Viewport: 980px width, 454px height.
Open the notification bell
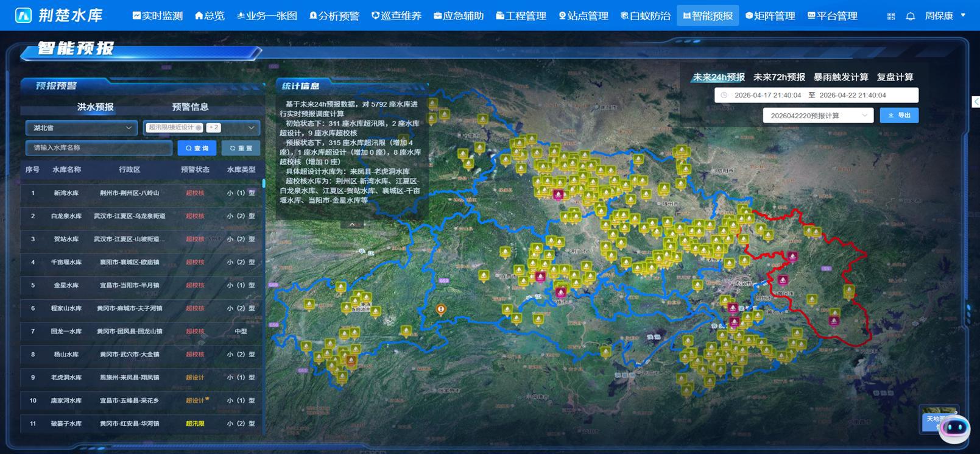pos(910,16)
